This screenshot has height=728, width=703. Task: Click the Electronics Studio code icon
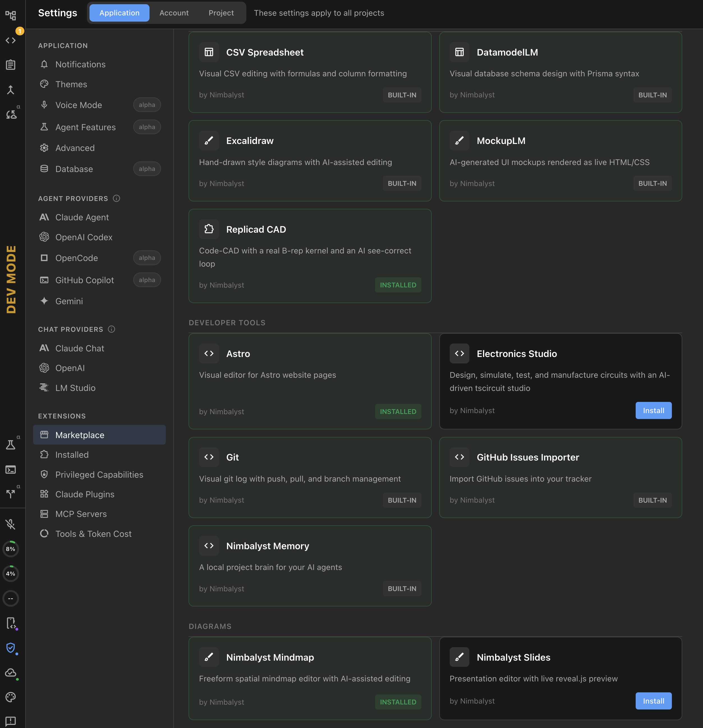(x=460, y=353)
